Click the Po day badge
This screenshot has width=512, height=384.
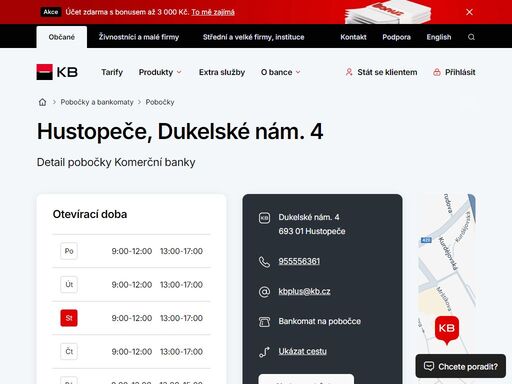point(69,251)
